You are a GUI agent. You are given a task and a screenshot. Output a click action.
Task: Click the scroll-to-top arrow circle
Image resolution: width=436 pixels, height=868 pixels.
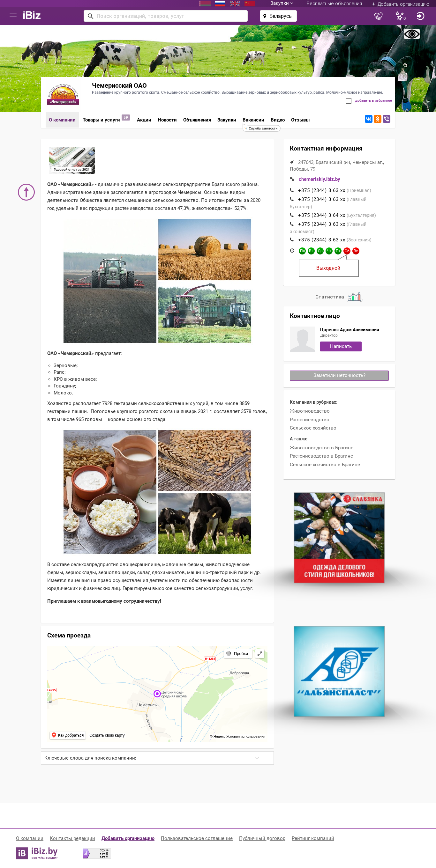(x=26, y=192)
